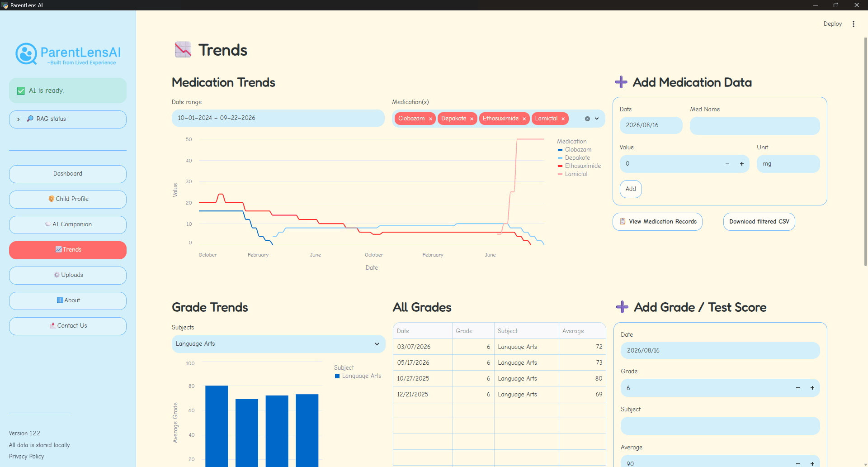Click the Language Arts chart legend entry

(358, 376)
